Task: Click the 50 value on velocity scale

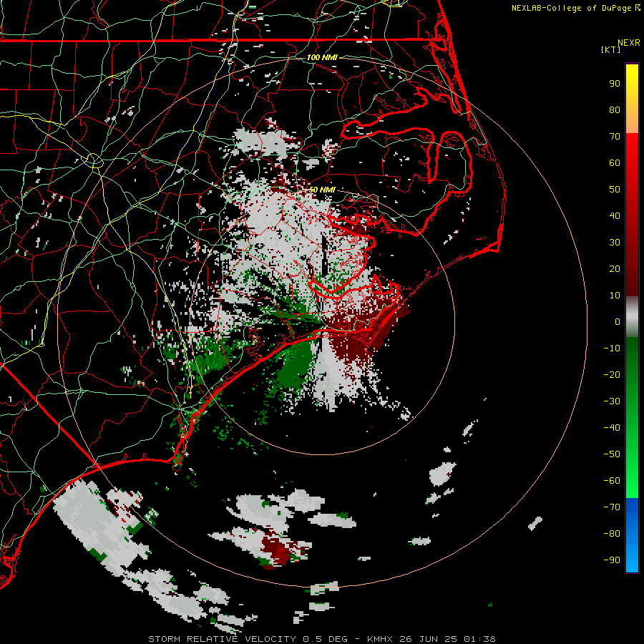Action: (x=615, y=190)
